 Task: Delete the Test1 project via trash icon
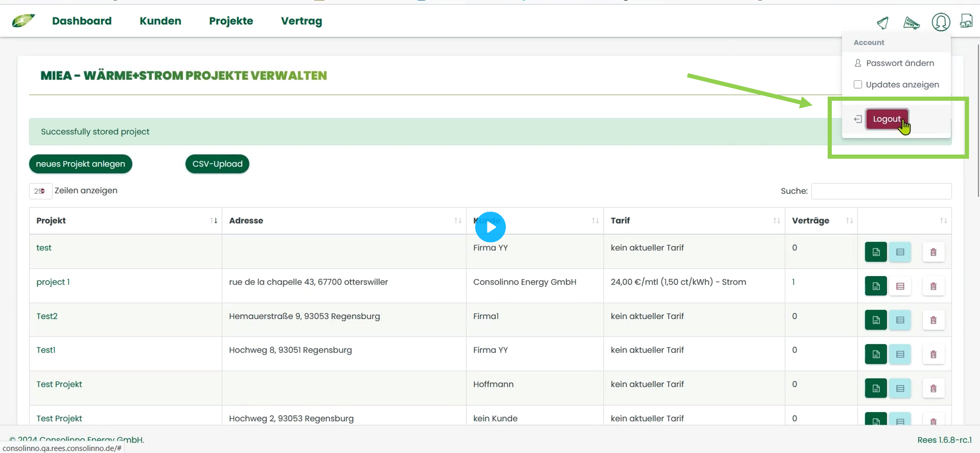933,354
